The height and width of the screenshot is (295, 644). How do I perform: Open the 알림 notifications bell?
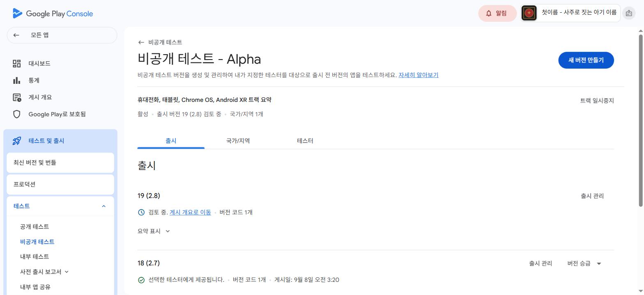click(x=489, y=13)
